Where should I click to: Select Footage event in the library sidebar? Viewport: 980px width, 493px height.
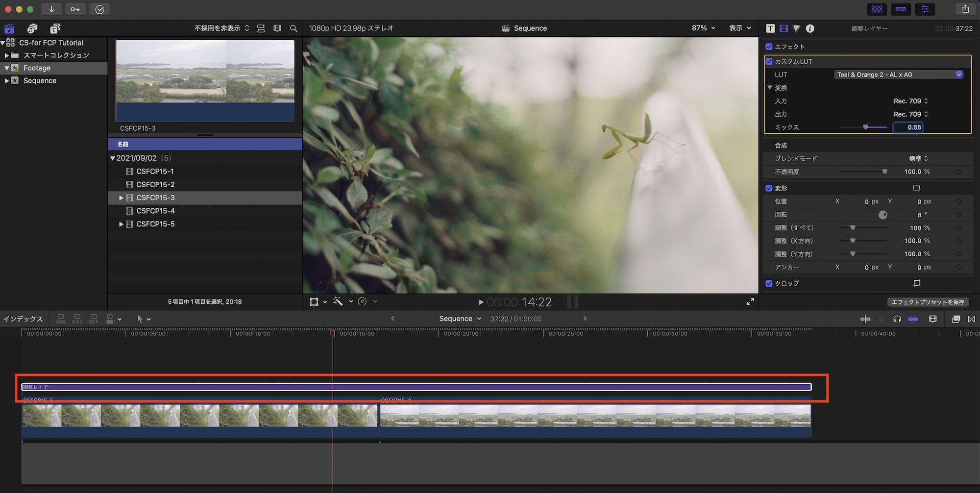(x=37, y=68)
